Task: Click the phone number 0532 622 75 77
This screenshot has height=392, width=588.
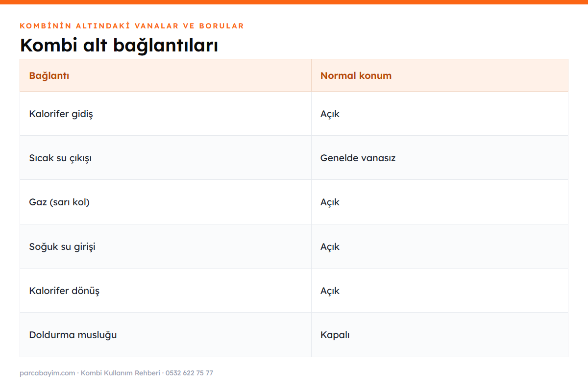Action: point(189,373)
